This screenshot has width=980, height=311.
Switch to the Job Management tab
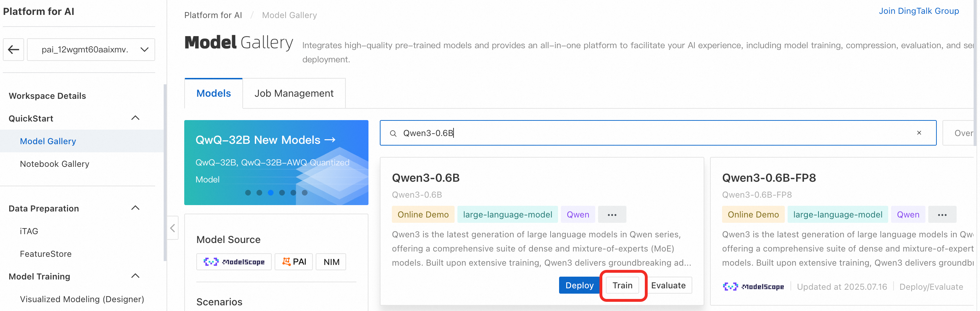294,94
